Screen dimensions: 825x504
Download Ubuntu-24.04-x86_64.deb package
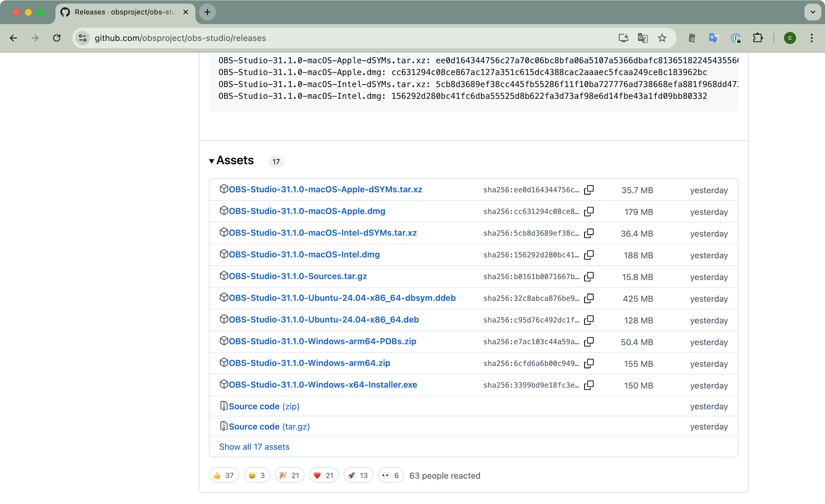tap(324, 320)
